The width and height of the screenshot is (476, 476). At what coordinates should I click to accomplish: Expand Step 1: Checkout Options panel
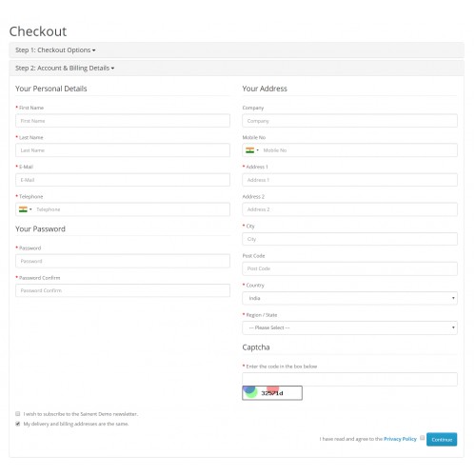pos(55,50)
